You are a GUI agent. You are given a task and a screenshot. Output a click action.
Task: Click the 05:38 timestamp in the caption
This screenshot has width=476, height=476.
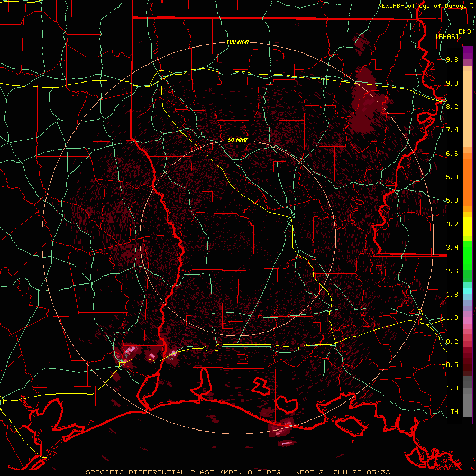point(379,472)
